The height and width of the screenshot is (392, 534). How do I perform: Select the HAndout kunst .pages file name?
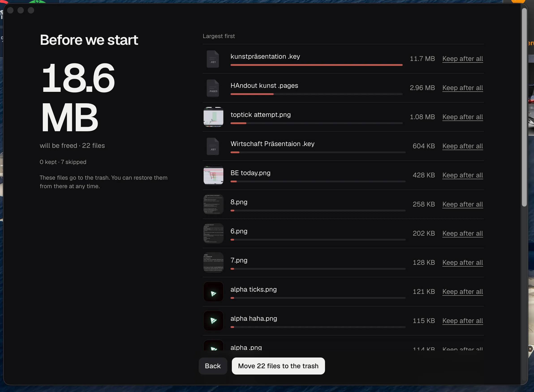[264, 86]
